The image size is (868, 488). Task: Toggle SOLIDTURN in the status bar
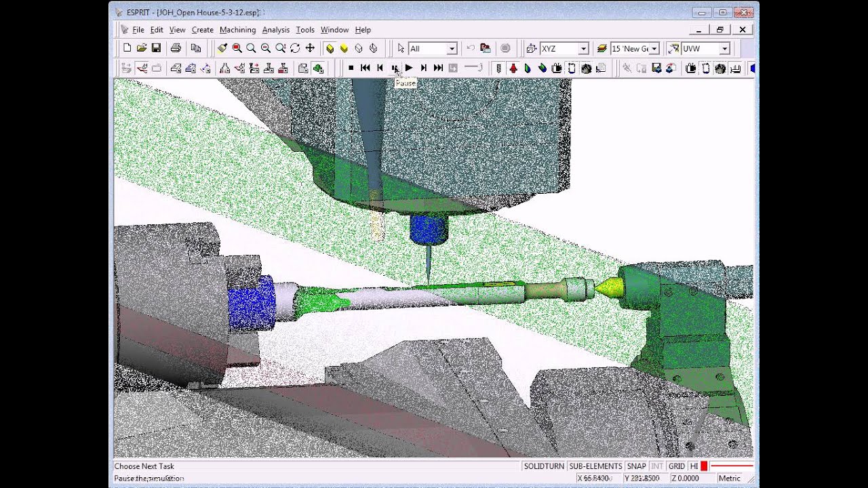[x=544, y=466]
